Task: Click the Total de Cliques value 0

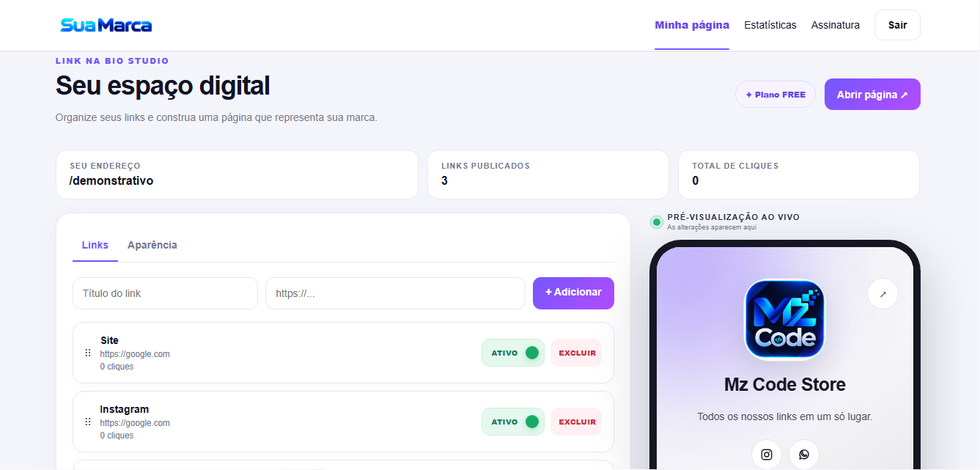Action: click(x=696, y=180)
